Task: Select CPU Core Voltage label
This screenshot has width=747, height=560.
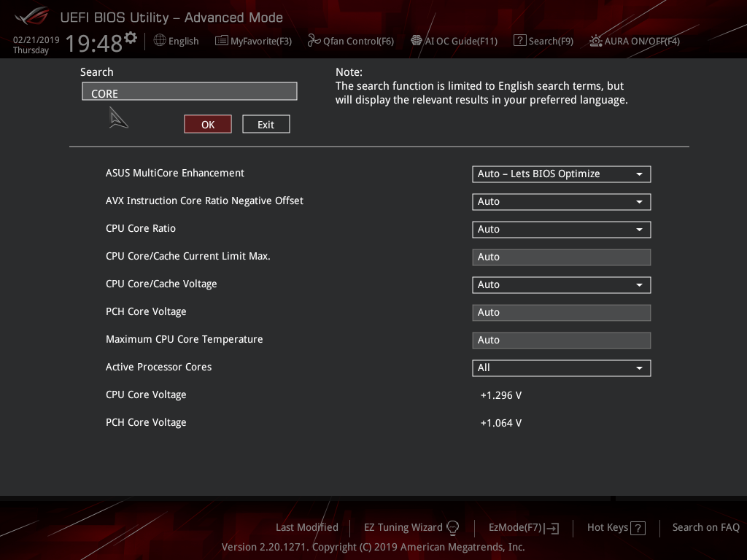Action: [146, 394]
